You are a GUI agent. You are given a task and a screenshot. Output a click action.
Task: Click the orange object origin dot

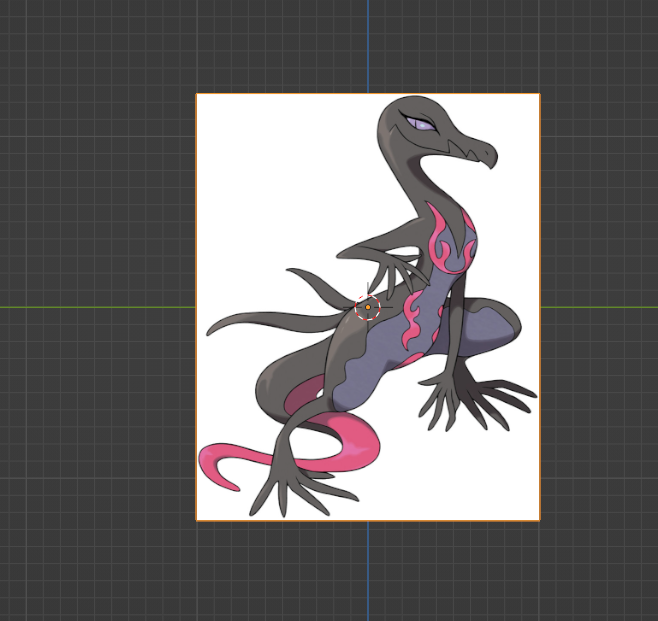(368, 308)
